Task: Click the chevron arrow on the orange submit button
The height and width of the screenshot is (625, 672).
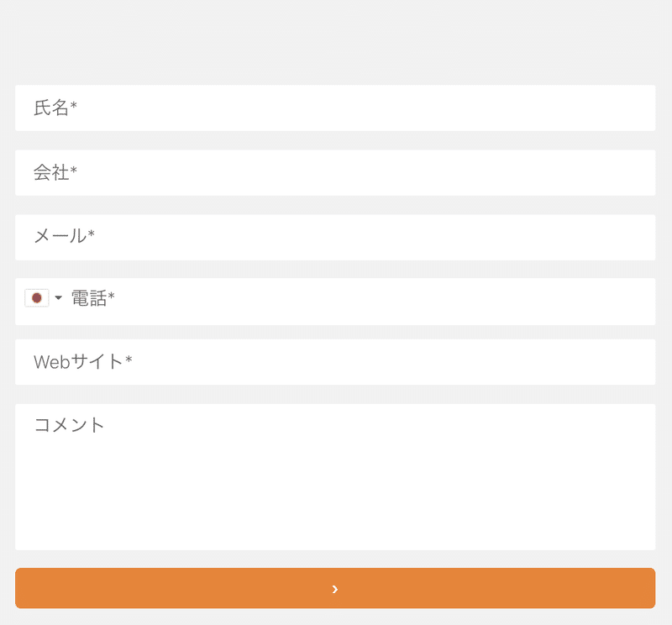Action: pos(336,588)
